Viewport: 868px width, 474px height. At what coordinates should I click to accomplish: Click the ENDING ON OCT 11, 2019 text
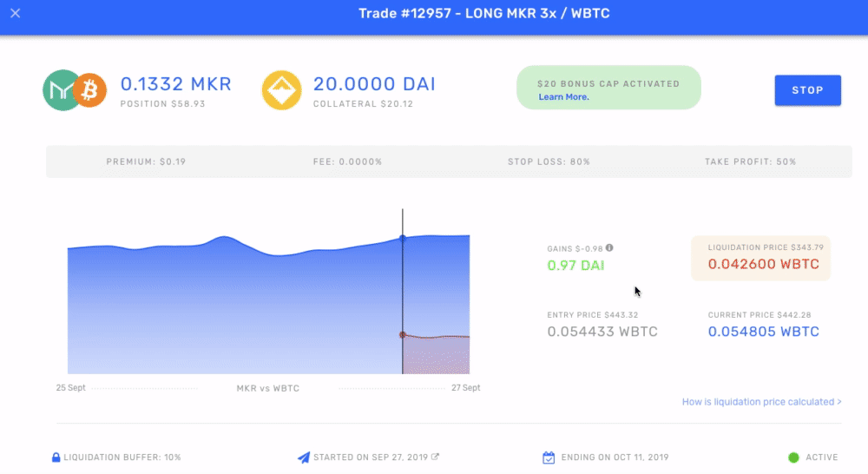615,458
